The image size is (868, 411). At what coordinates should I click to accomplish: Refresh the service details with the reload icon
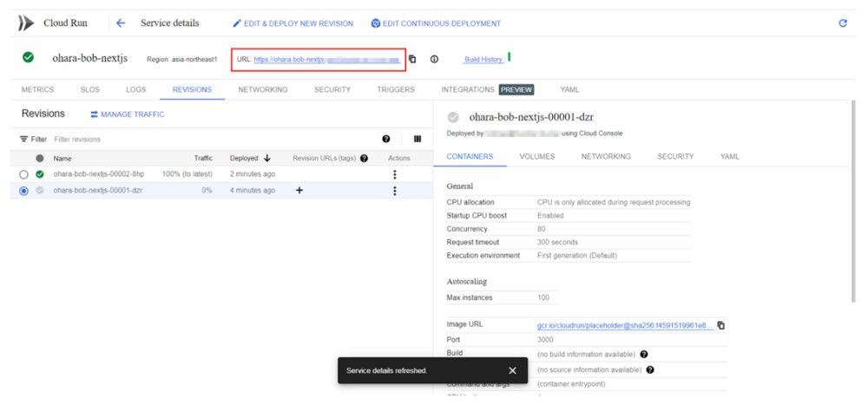(x=843, y=23)
